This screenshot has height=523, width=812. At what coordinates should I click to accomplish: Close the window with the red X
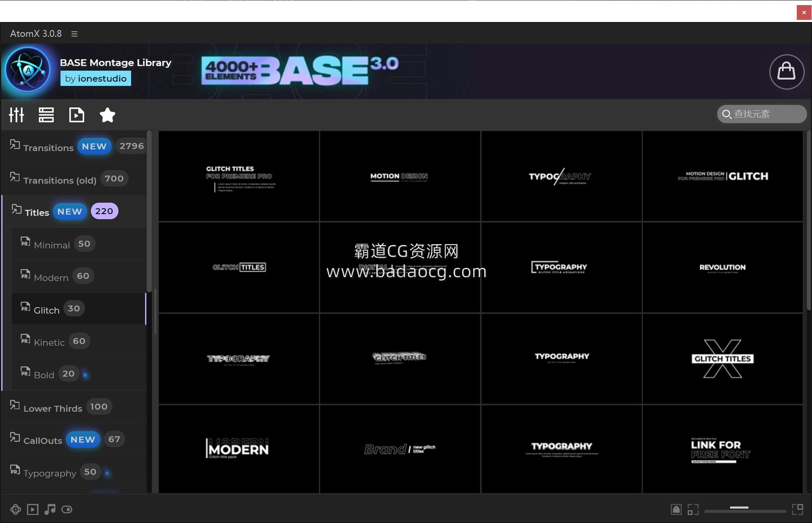[x=804, y=13]
